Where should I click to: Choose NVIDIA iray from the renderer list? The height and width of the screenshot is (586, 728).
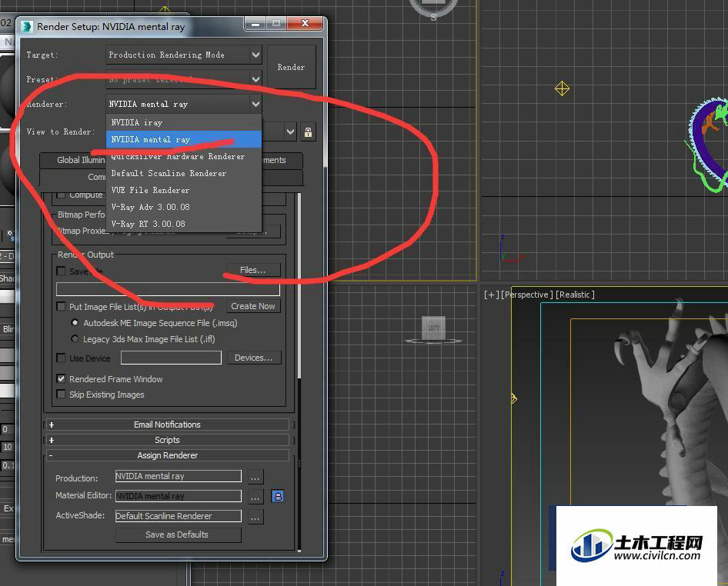point(184,122)
